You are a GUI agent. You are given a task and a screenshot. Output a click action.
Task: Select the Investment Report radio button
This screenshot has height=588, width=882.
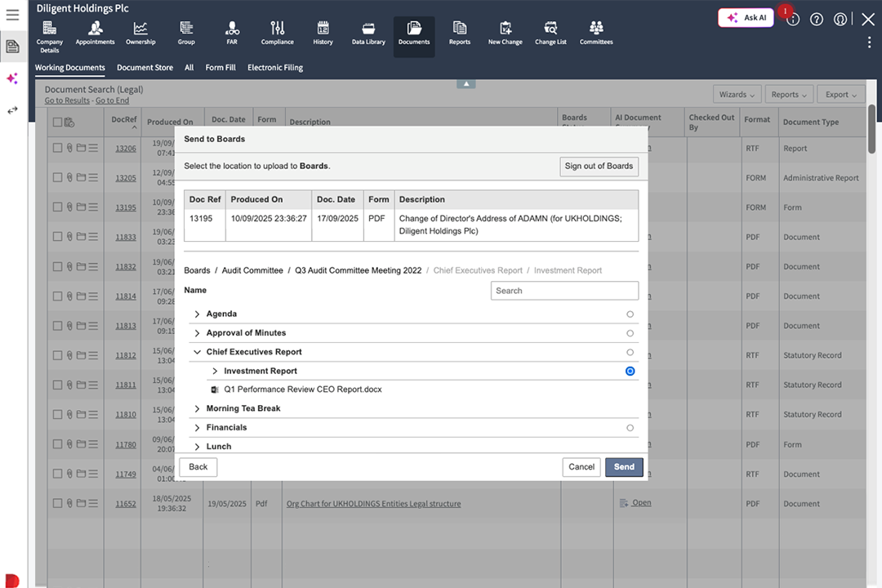[x=630, y=371]
